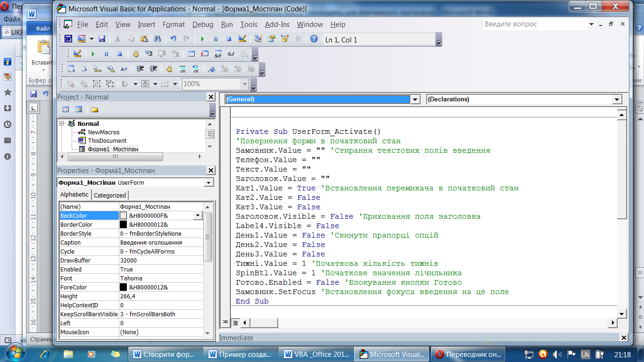Image resolution: width=644 pixels, height=362 pixels.
Task: Click the Quick Watch glasses icon
Action: [x=231, y=54]
